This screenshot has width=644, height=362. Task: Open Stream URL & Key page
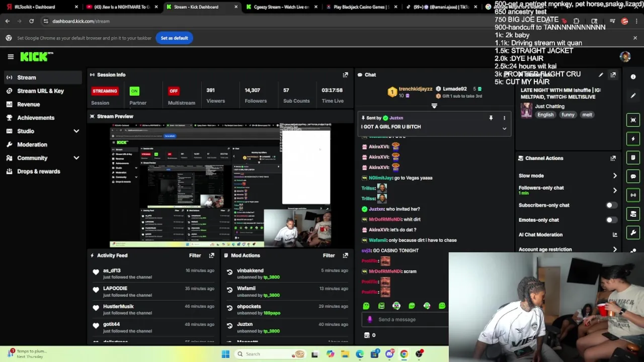(x=43, y=91)
